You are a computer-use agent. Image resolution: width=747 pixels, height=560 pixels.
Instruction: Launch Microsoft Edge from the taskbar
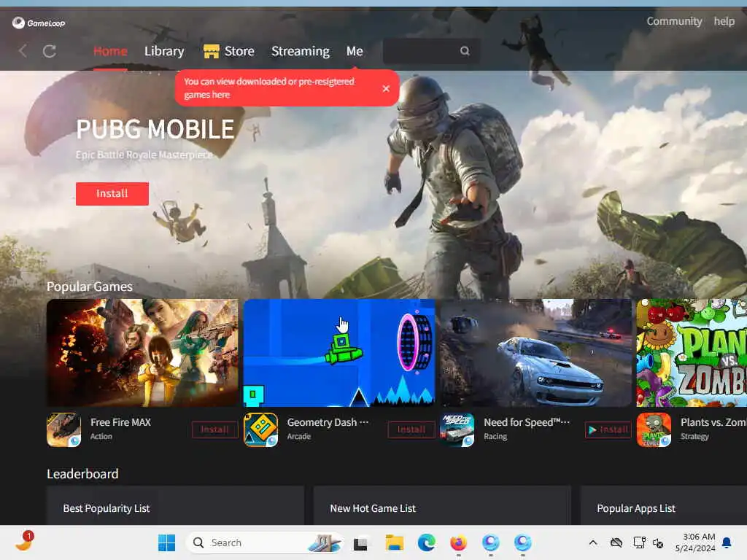pyautogui.click(x=426, y=542)
